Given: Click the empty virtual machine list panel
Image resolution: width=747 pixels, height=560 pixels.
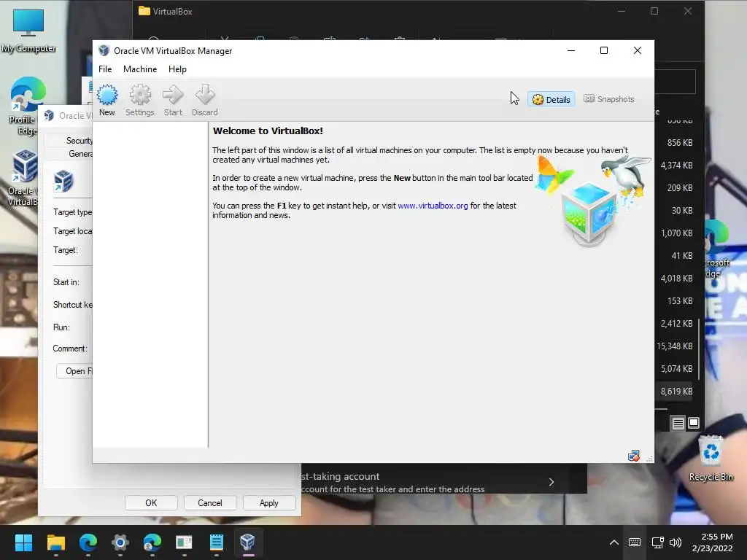Looking at the screenshot, I should 150,285.
